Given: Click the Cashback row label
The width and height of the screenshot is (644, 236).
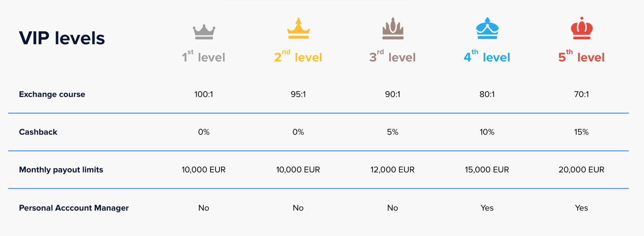Looking at the screenshot, I should tap(38, 132).
